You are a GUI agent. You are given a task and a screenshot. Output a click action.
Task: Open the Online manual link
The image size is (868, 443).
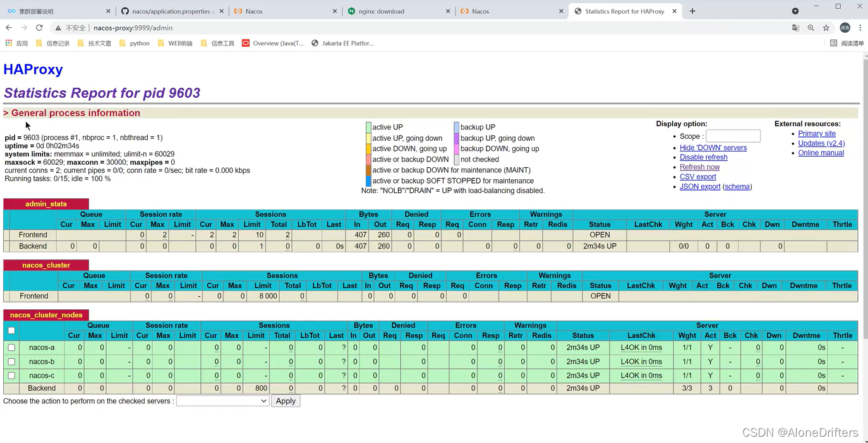821,153
